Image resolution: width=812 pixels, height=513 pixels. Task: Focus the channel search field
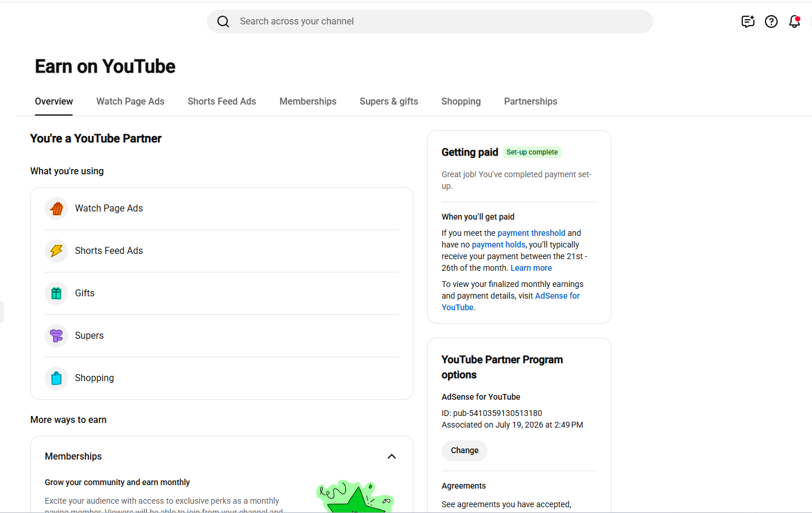430,21
